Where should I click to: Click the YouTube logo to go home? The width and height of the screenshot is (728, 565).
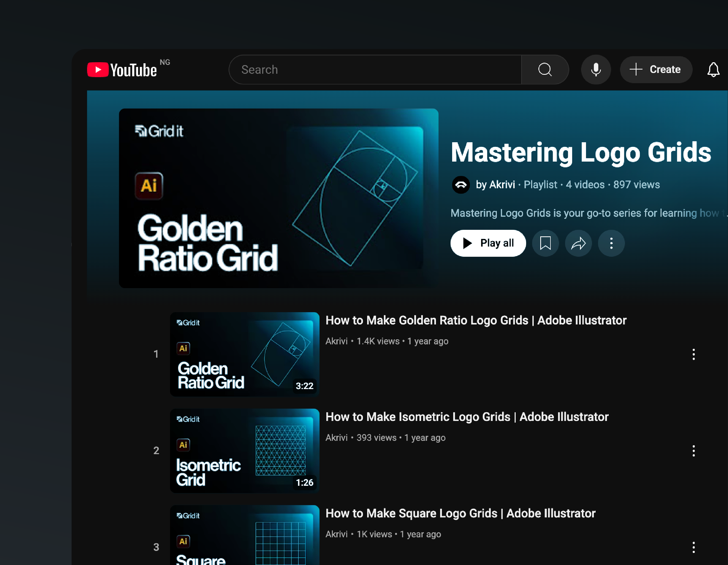click(x=122, y=70)
